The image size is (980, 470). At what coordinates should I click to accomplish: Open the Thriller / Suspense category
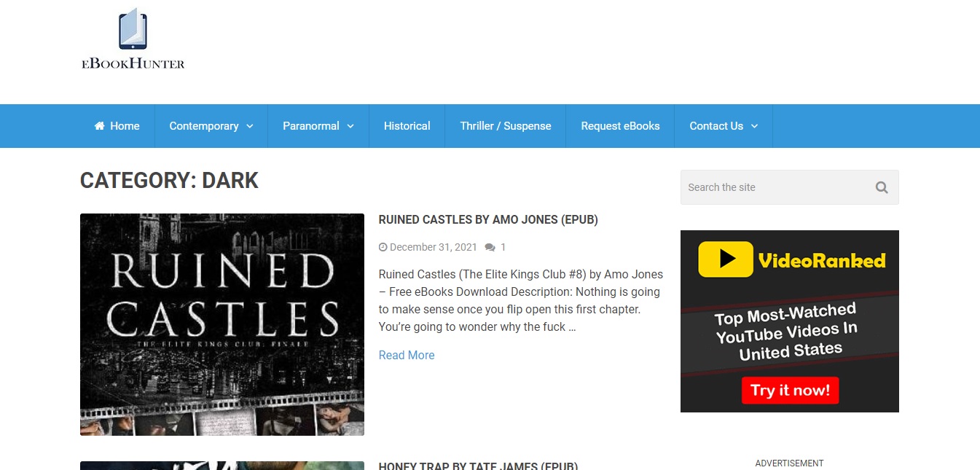505,126
